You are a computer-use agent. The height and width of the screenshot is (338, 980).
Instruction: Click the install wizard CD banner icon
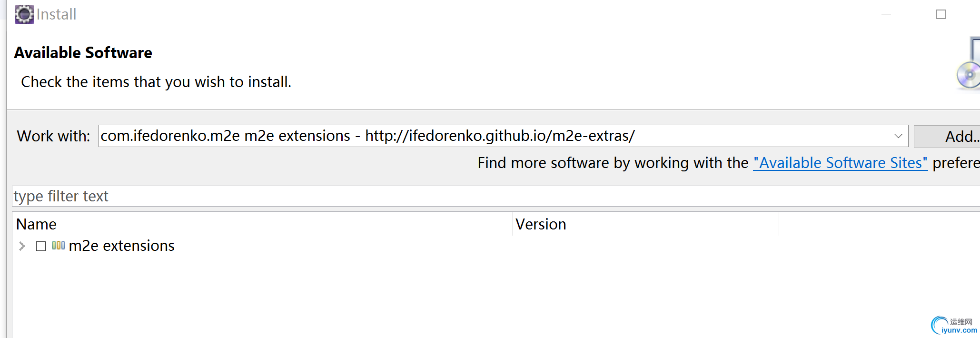(969, 63)
